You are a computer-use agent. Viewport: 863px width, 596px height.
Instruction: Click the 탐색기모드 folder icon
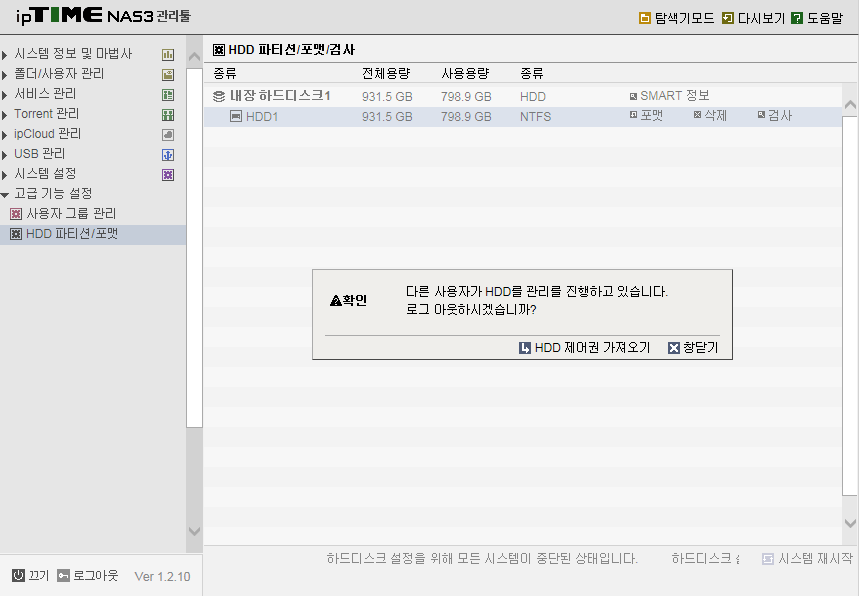point(644,18)
